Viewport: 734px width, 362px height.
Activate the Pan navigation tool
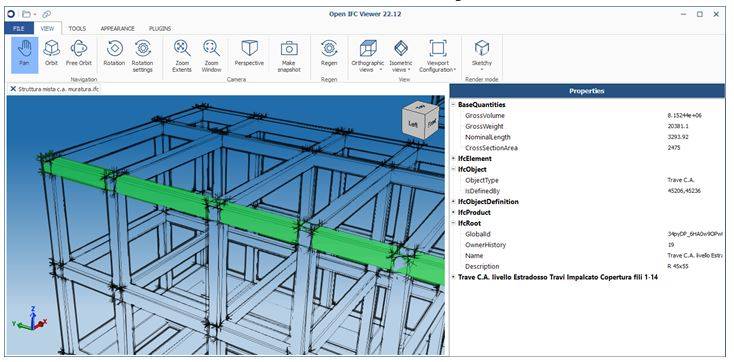coord(24,55)
